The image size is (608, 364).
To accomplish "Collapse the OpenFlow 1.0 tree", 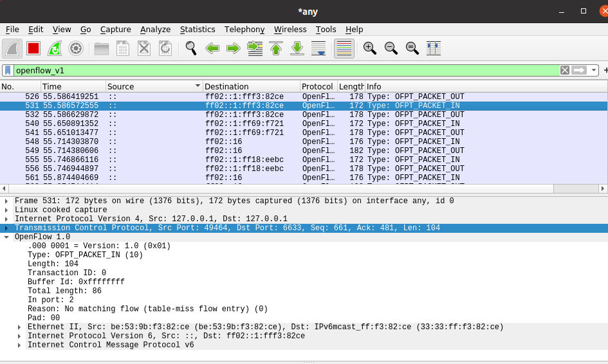I will 6,237.
